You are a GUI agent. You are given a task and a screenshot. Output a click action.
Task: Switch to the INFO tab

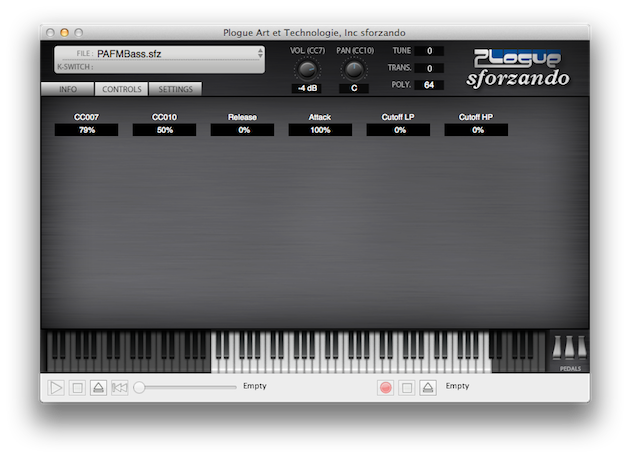coord(68,89)
